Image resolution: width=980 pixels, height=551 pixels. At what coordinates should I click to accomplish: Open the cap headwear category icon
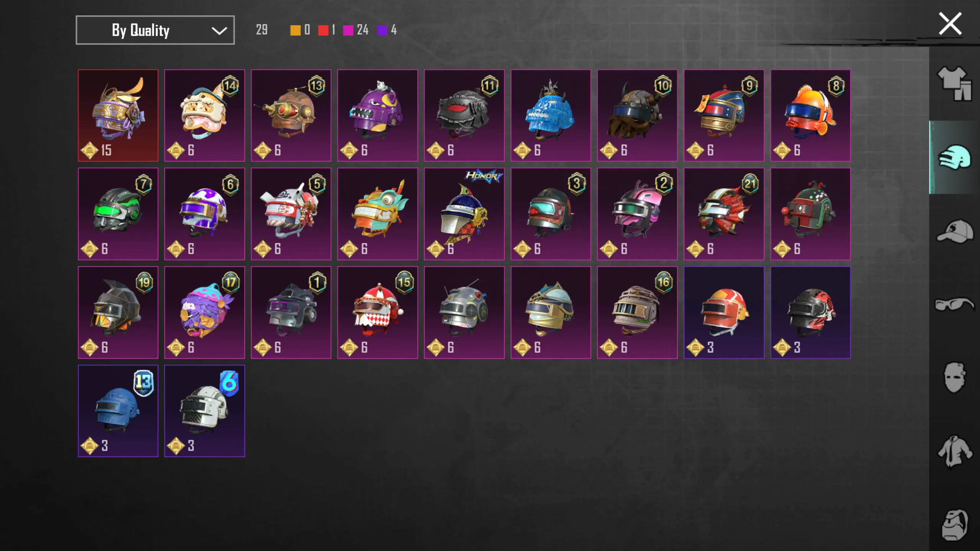click(x=955, y=231)
